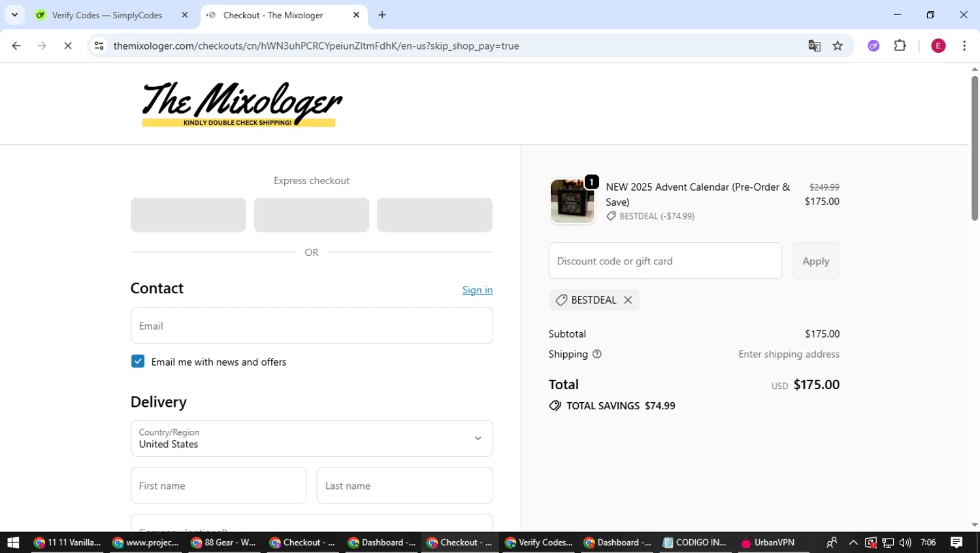This screenshot has height=553, width=980.
Task: Open the 88 Gear taskbar window
Action: pos(223,543)
